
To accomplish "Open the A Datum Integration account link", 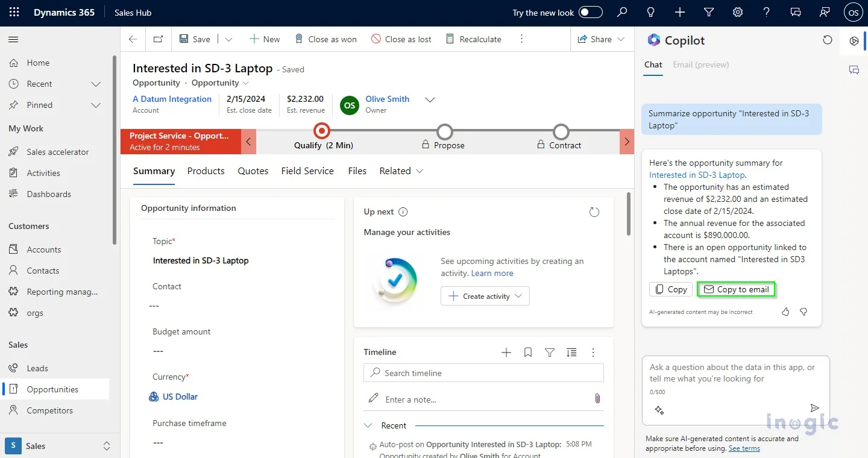I will 172,99.
